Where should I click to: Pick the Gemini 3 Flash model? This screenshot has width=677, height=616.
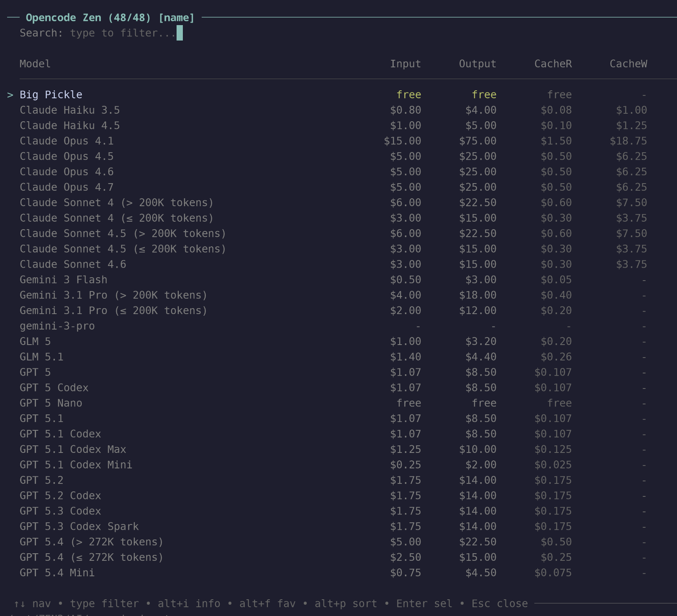333,280
